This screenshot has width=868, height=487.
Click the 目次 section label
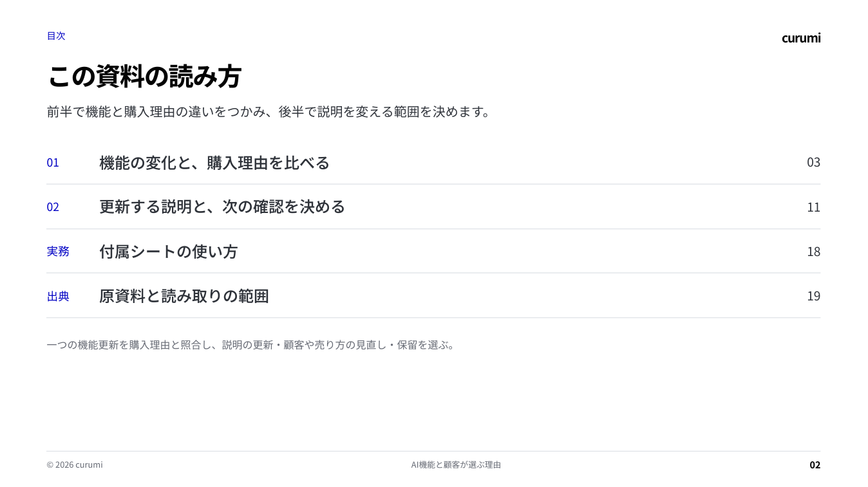click(x=56, y=36)
